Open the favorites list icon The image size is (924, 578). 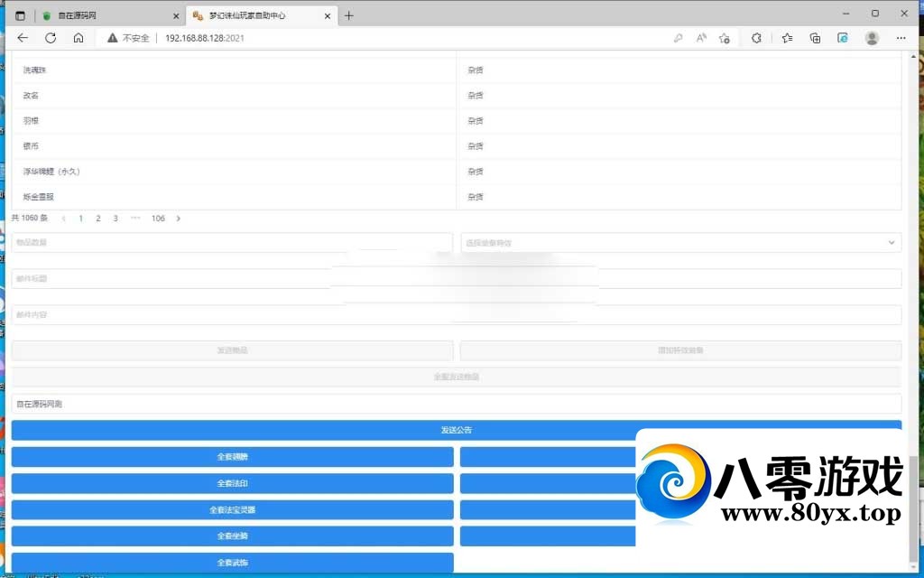pyautogui.click(x=787, y=38)
